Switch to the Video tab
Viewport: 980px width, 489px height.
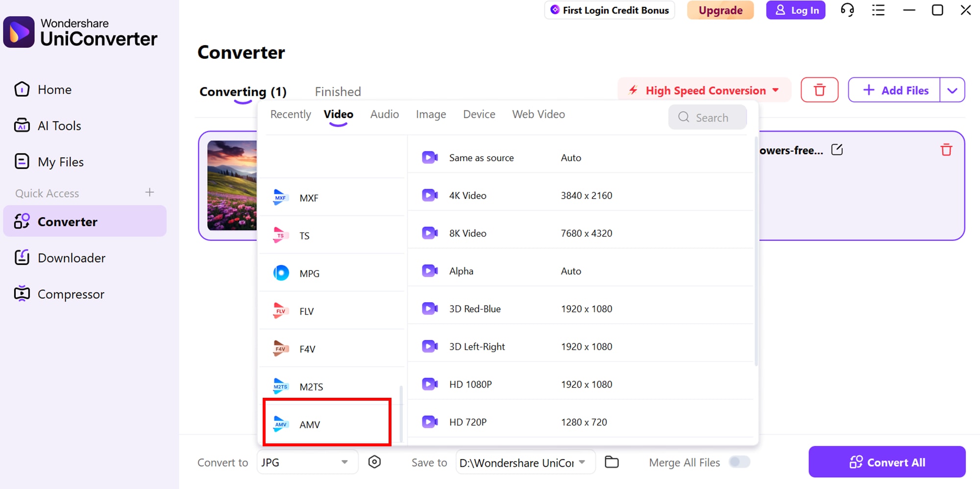pos(338,114)
